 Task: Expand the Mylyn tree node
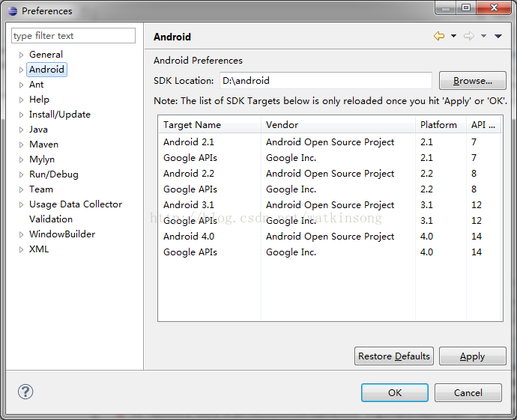21,159
